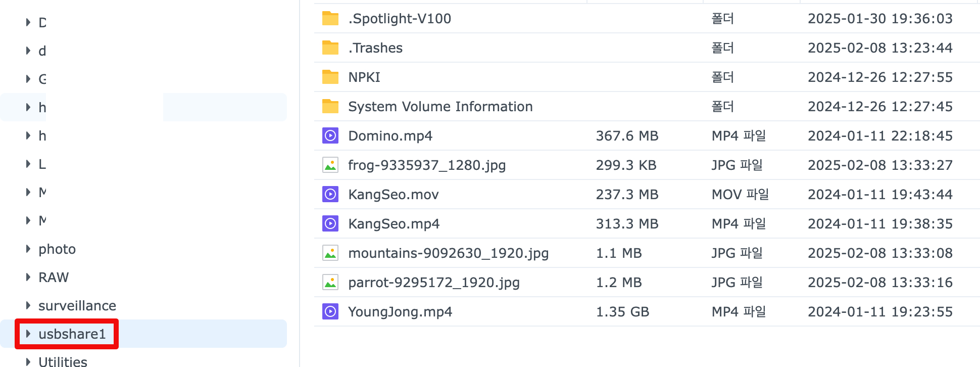Click the mountains-9092630_1920.jpg image icon
The height and width of the screenshot is (367, 980).
(330, 253)
